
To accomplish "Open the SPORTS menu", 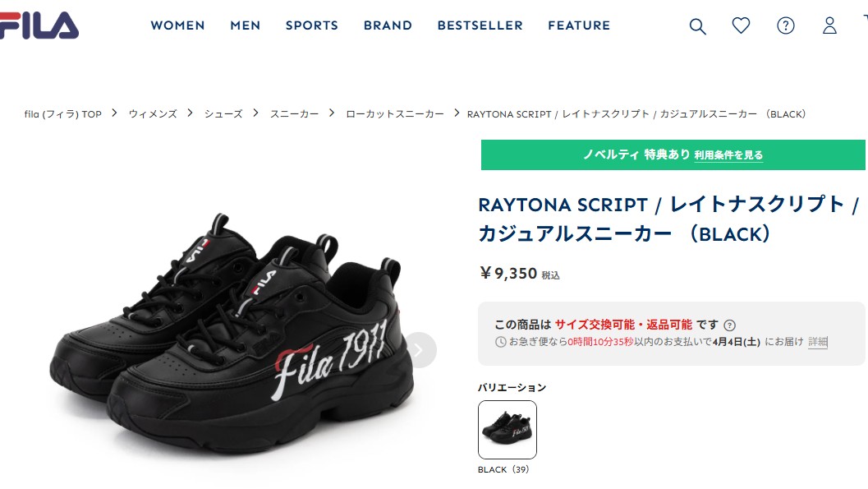I will pyautogui.click(x=312, y=25).
